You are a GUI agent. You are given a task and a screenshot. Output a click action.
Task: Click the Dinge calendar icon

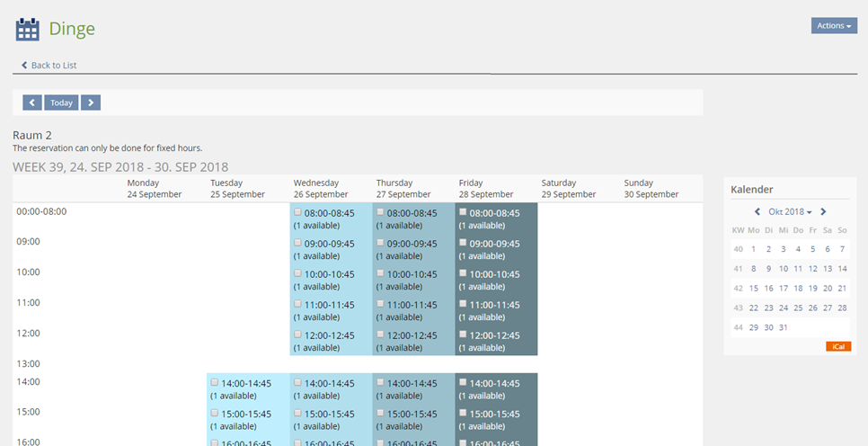[x=28, y=29]
